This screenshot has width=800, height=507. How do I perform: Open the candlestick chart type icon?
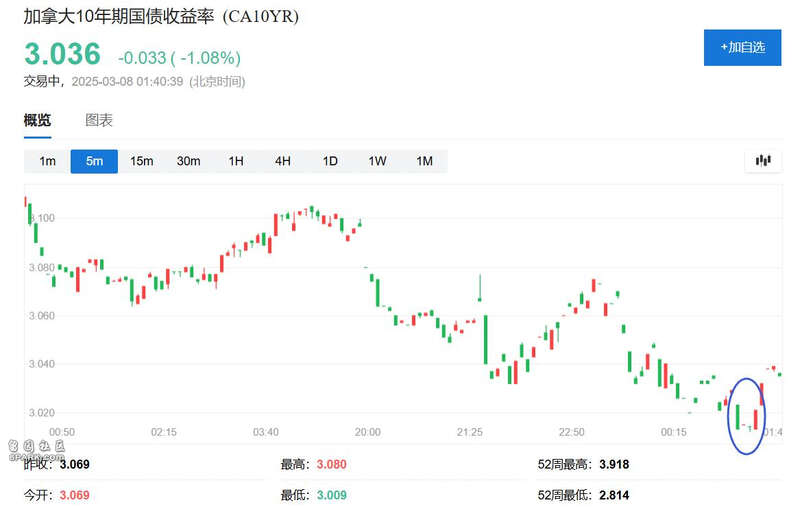[763, 161]
